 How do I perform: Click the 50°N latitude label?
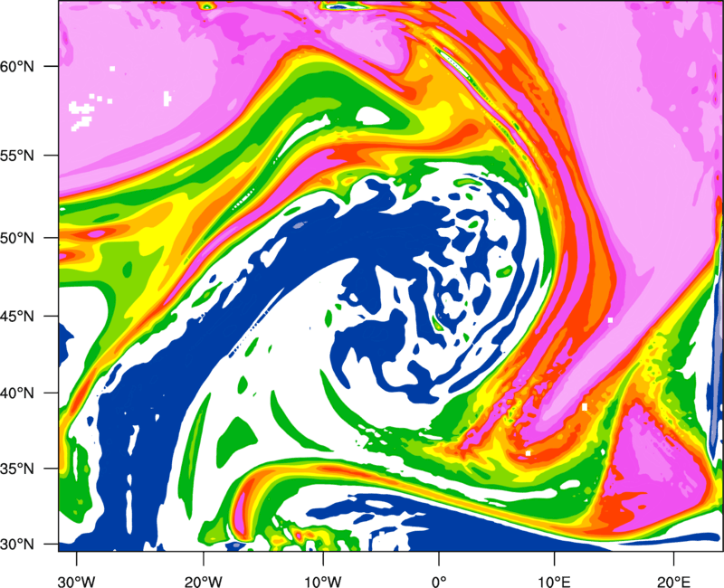(17, 238)
